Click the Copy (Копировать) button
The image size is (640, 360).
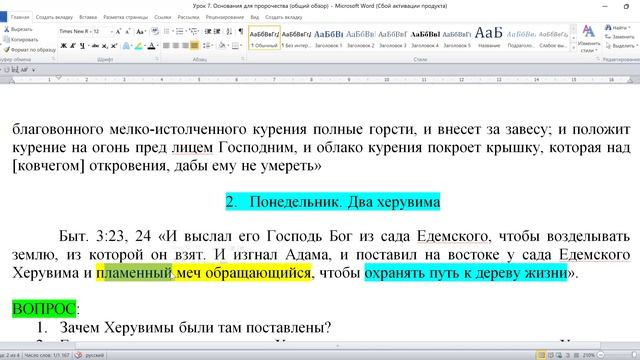click(x=21, y=40)
